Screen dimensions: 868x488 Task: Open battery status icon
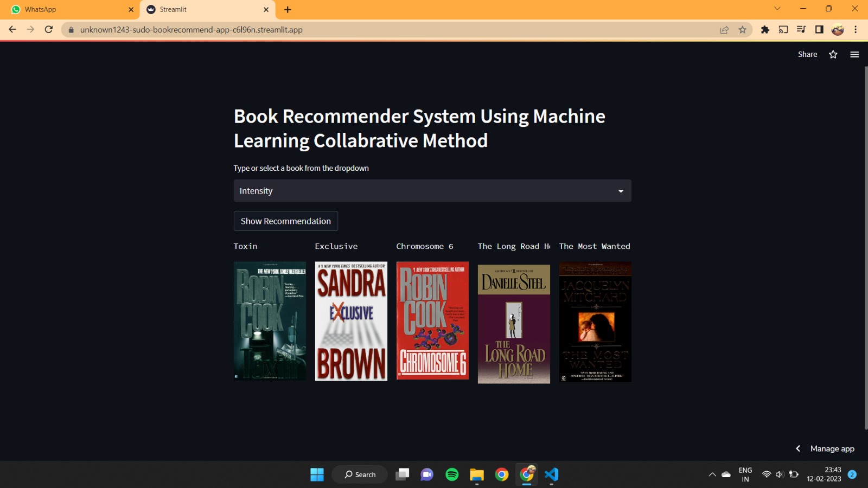point(794,474)
